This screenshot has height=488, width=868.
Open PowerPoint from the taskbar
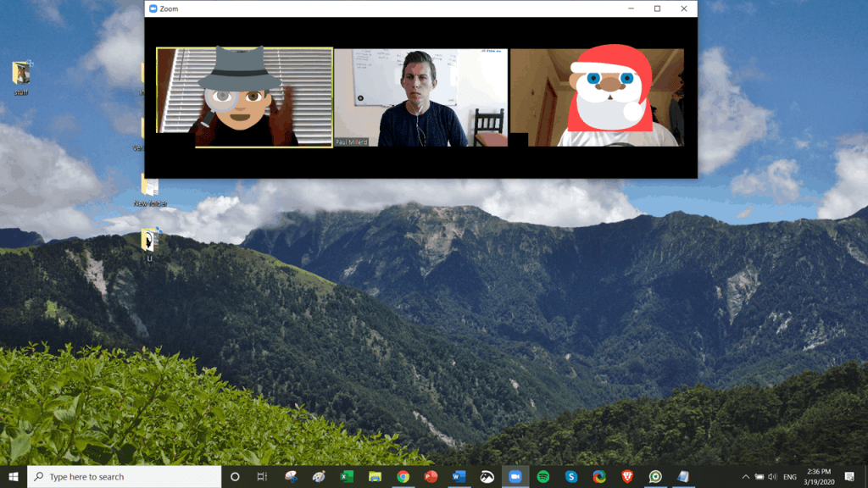click(x=431, y=476)
